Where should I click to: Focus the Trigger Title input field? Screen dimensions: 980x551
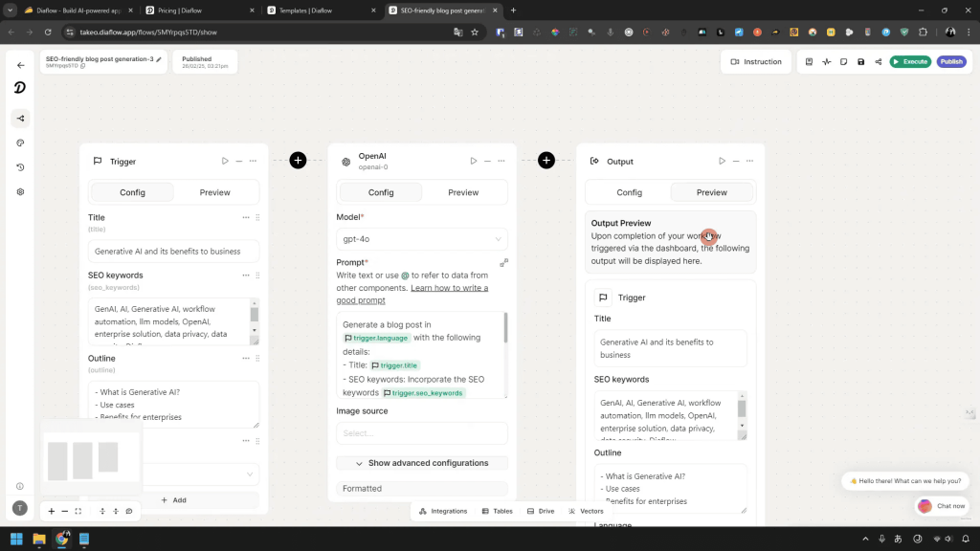click(174, 252)
